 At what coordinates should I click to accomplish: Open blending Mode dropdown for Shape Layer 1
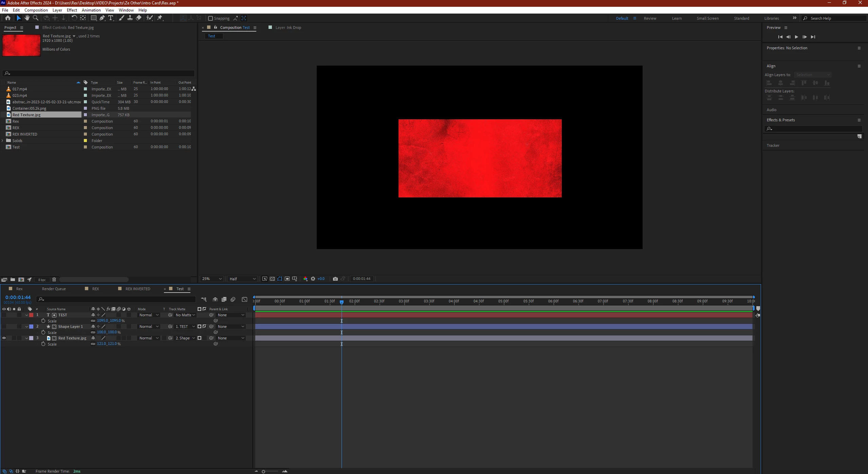149,327
